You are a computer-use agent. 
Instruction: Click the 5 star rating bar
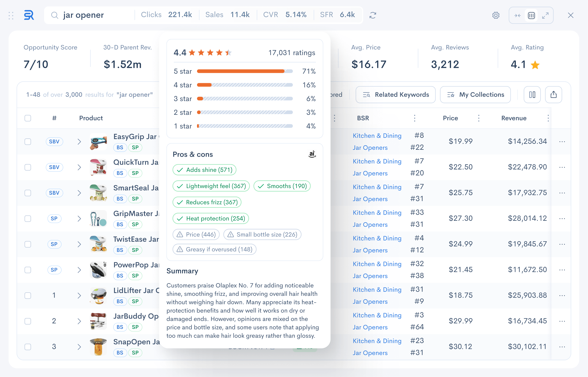(x=245, y=71)
